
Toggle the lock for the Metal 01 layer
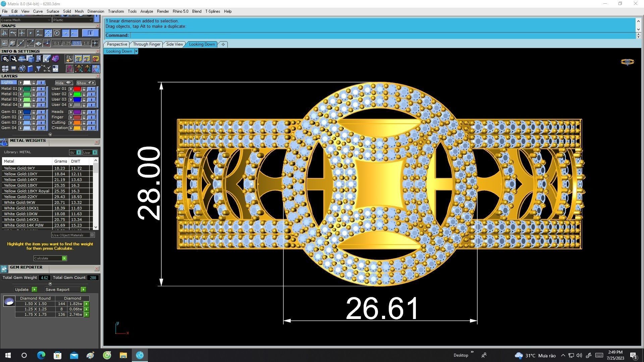34,89
